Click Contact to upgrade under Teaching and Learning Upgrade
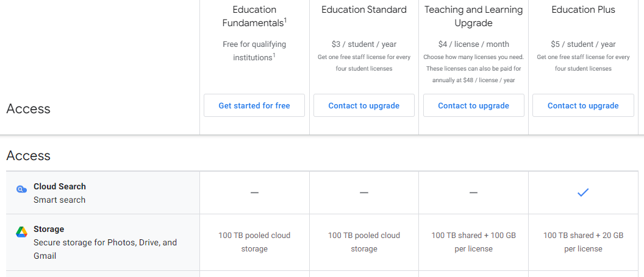The width and height of the screenshot is (644, 277). (x=473, y=105)
